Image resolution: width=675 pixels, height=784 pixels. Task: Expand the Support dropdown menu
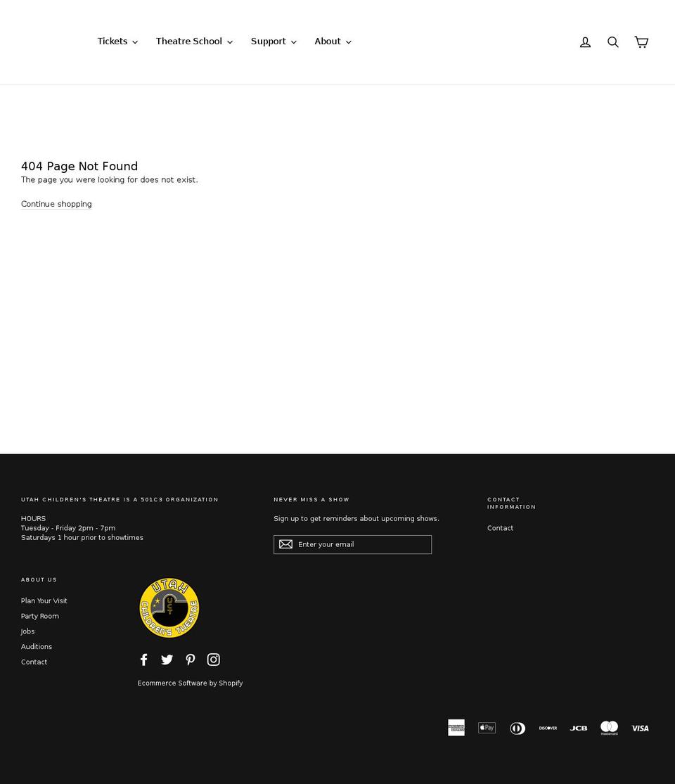(x=274, y=41)
